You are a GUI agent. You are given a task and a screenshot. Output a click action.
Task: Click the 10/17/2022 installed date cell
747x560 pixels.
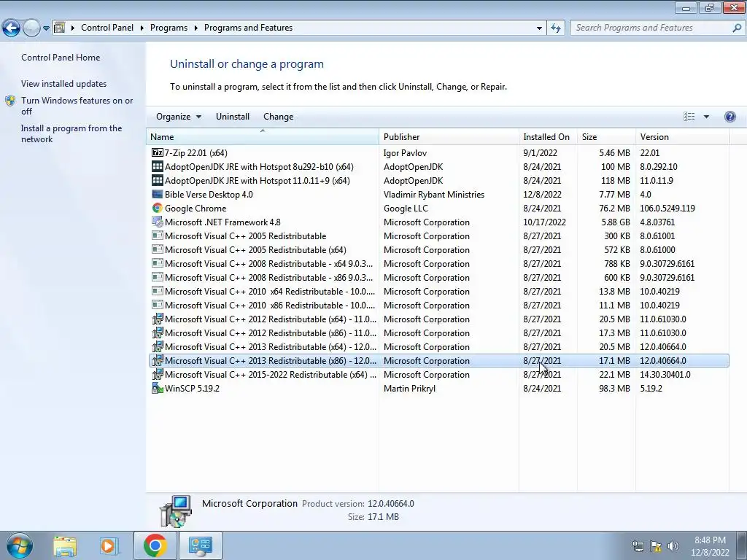(544, 222)
